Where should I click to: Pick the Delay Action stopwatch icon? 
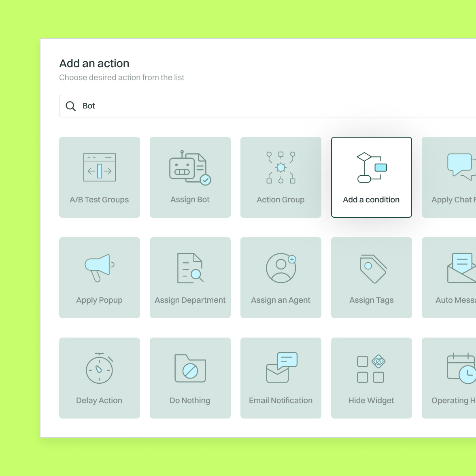pos(100,368)
